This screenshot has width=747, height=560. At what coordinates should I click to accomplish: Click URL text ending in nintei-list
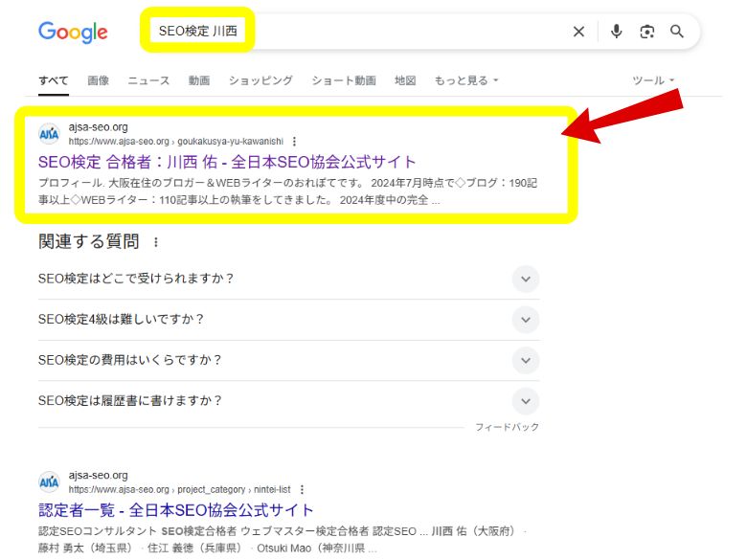tap(180, 489)
